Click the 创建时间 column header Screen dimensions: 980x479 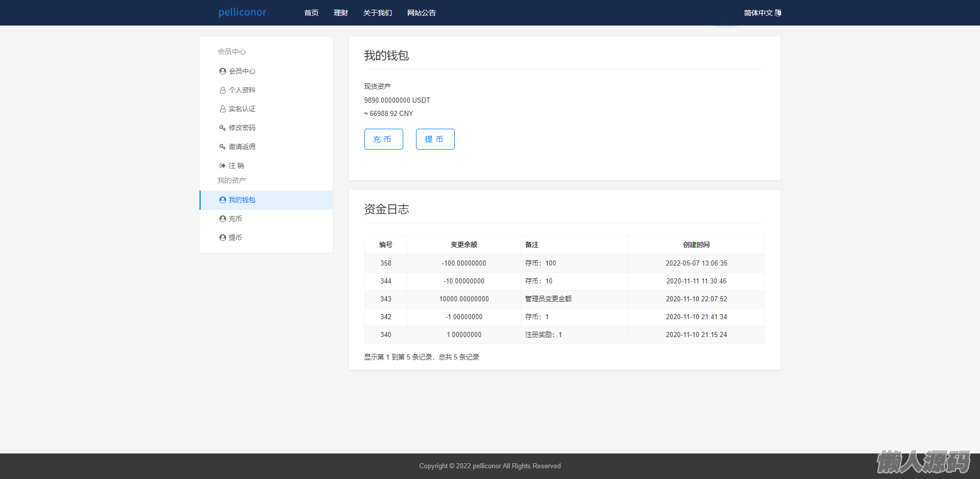pyautogui.click(x=696, y=245)
